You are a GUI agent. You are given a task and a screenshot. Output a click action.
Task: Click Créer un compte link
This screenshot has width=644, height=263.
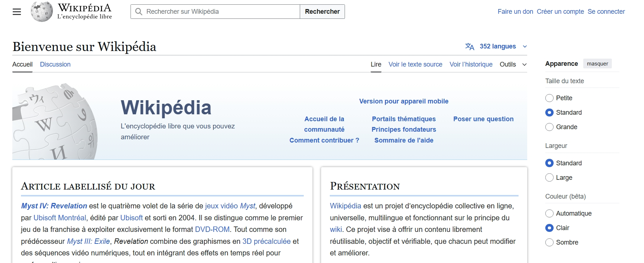pyautogui.click(x=560, y=12)
